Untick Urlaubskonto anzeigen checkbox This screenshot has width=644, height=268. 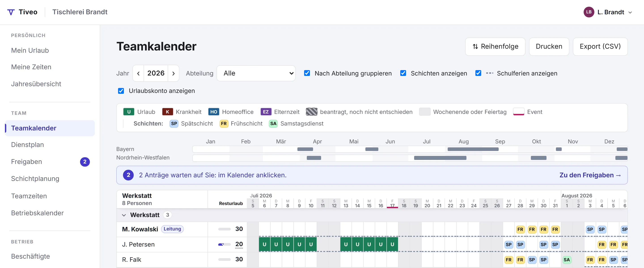121,91
